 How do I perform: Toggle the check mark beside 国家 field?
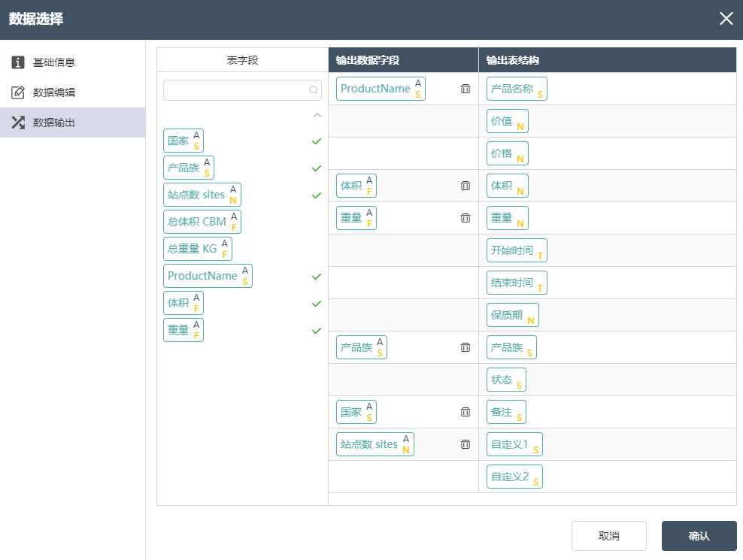[317, 141]
